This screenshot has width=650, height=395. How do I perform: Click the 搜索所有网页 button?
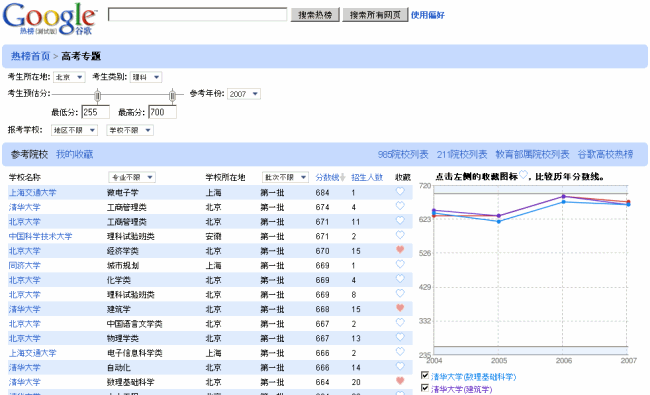[x=375, y=15]
